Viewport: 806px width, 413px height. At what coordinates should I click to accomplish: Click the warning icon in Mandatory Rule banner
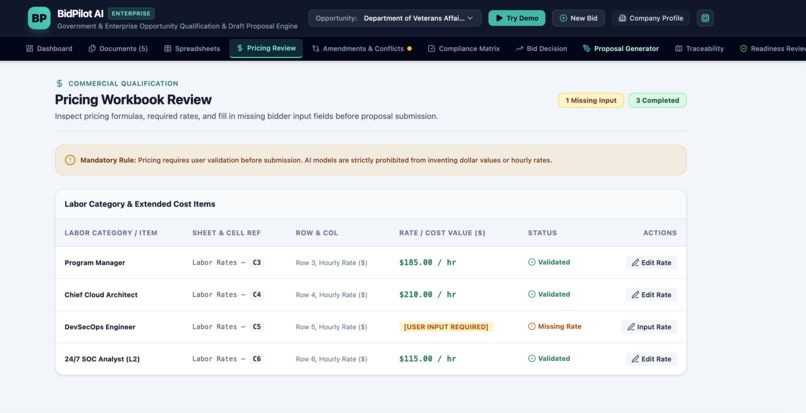(70, 160)
